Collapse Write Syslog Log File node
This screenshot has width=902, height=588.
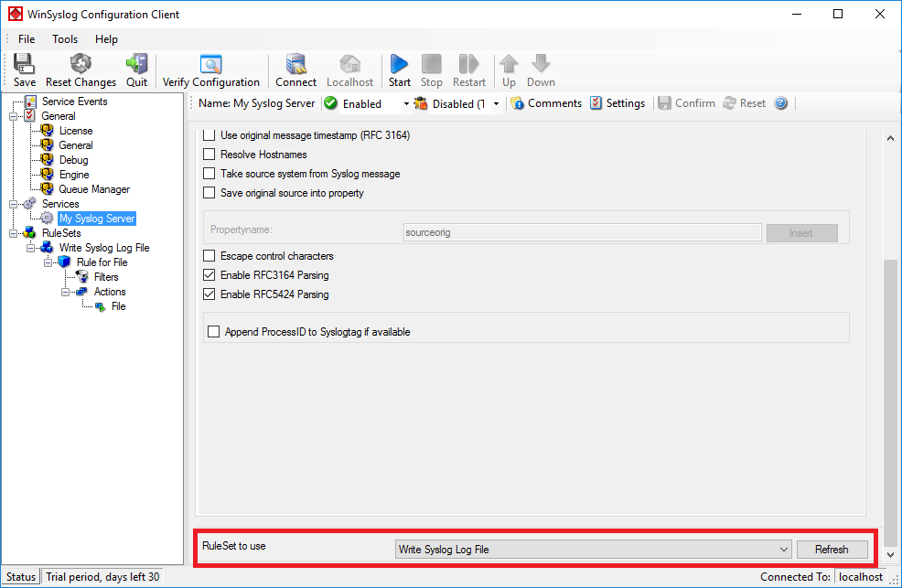click(30, 248)
